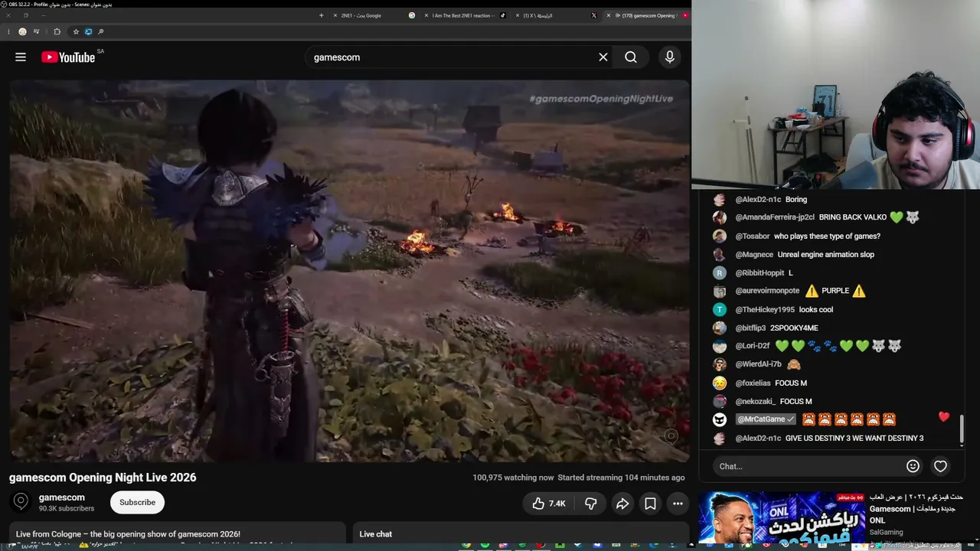The width and height of the screenshot is (980, 551).
Task: Select @aurevoirmonpote's PURPLE message
Action: point(835,291)
